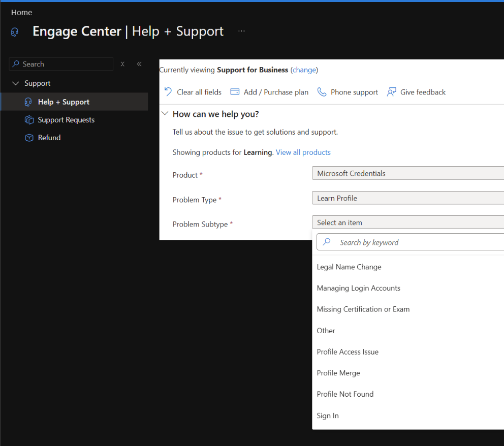Click the Engage Center headset icon
The image size is (504, 446).
click(x=14, y=32)
